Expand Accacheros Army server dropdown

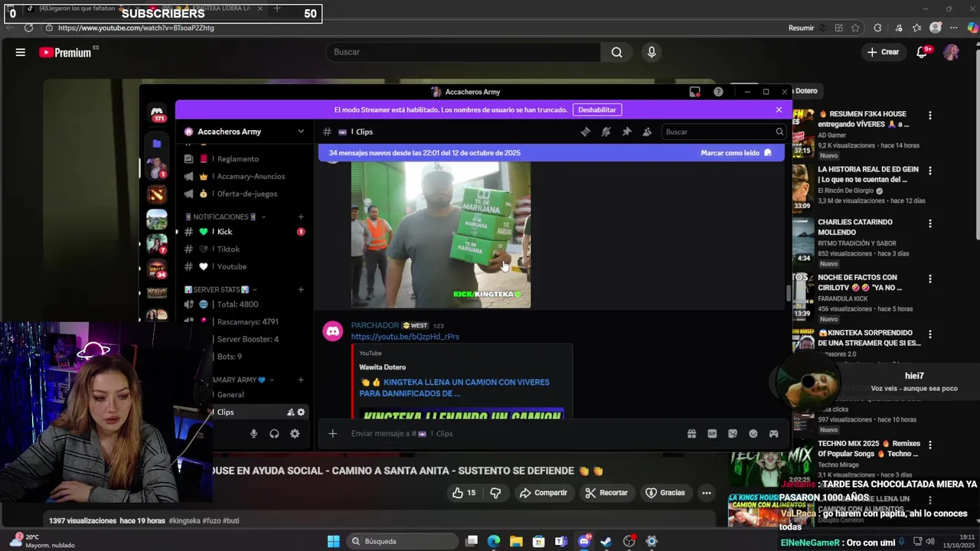tap(301, 132)
